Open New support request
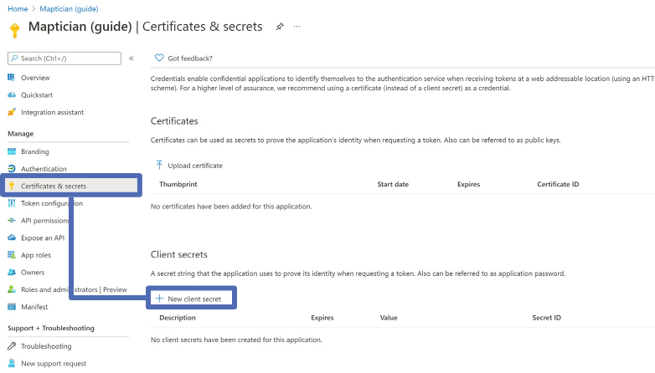The height and width of the screenshot is (373, 655). coord(53,363)
